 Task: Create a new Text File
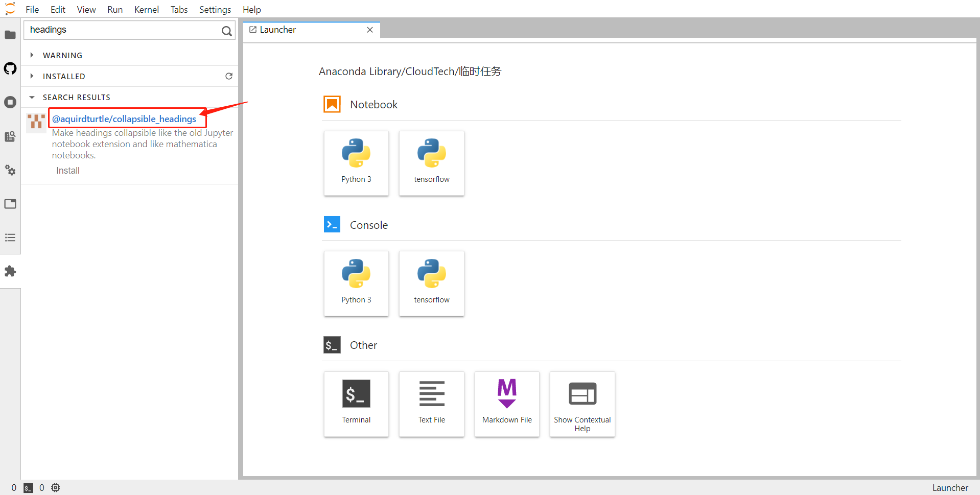(432, 404)
